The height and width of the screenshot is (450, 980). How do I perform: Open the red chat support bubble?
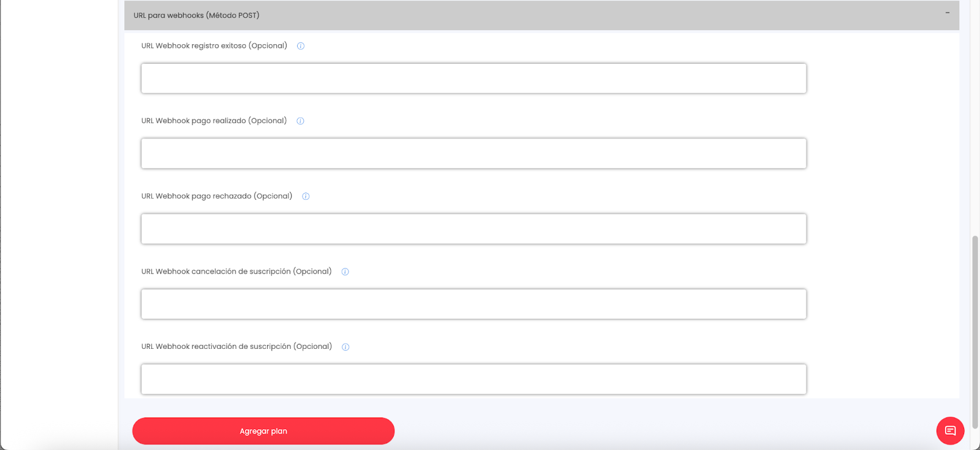tap(950, 430)
